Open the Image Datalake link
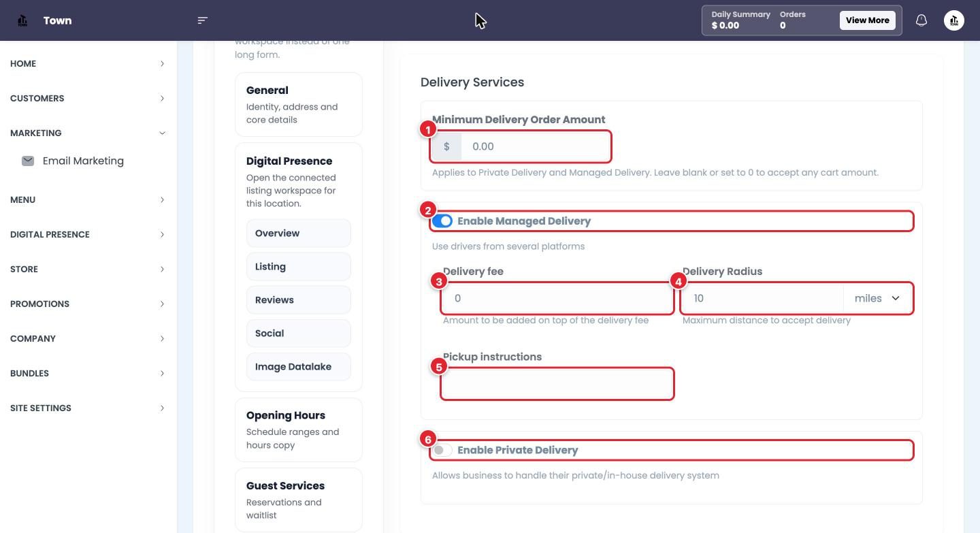 299,367
